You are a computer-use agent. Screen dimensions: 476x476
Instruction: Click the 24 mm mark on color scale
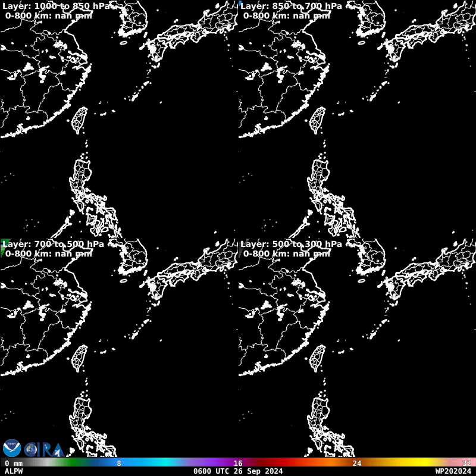[x=357, y=463]
